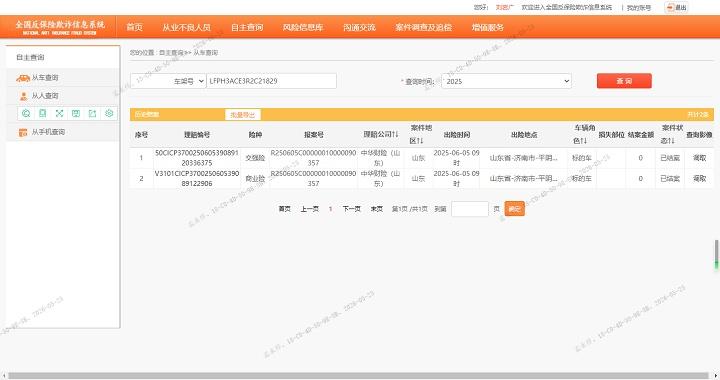This screenshot has width=720, height=380.
Task: Click the save/bookmark icon in the green toolbar
Action: 76,113
